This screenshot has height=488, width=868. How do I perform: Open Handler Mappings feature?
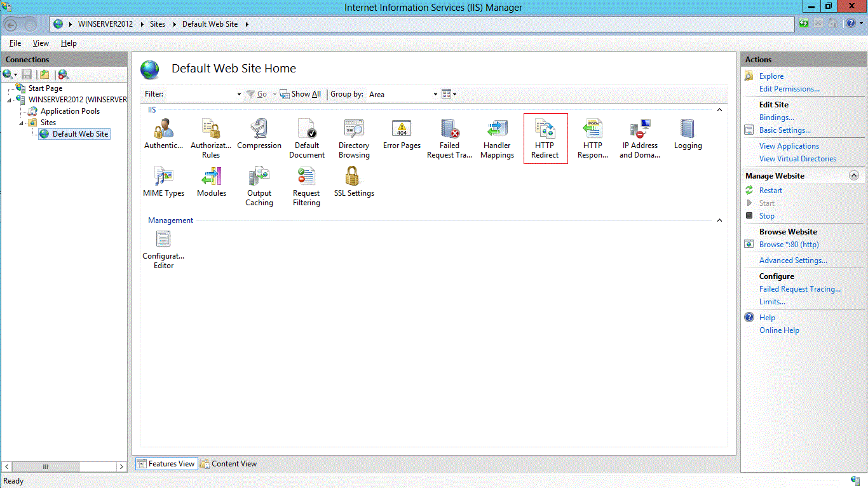pos(497,138)
